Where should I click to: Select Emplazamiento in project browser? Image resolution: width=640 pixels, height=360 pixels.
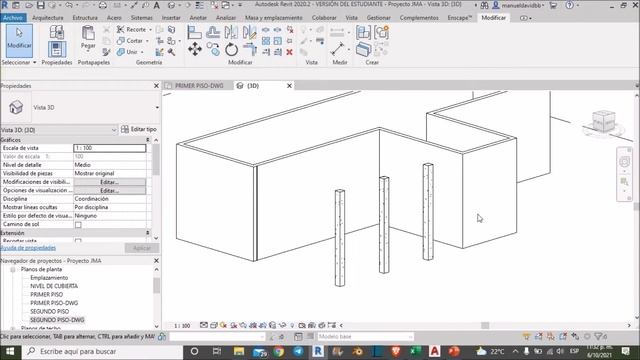49,278
